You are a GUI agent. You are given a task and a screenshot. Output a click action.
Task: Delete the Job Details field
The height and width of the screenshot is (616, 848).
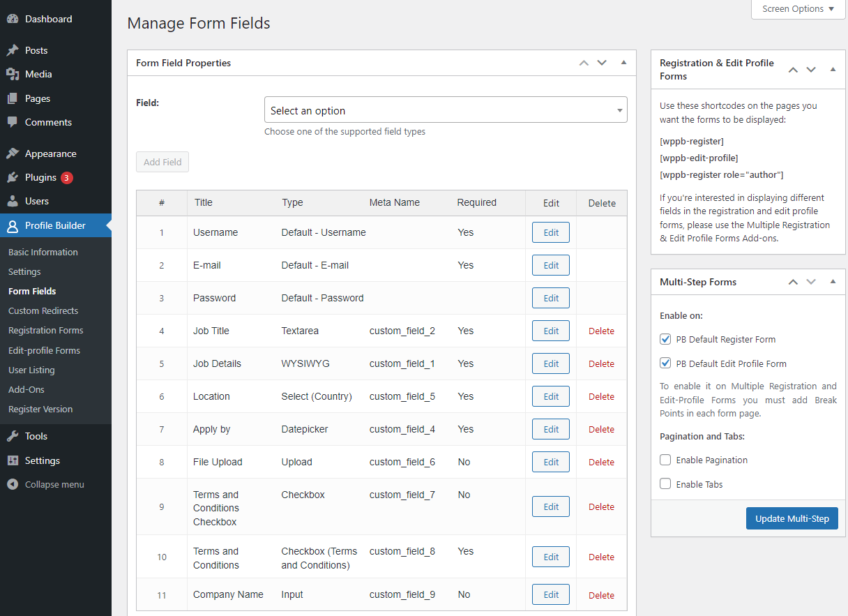pyautogui.click(x=601, y=364)
